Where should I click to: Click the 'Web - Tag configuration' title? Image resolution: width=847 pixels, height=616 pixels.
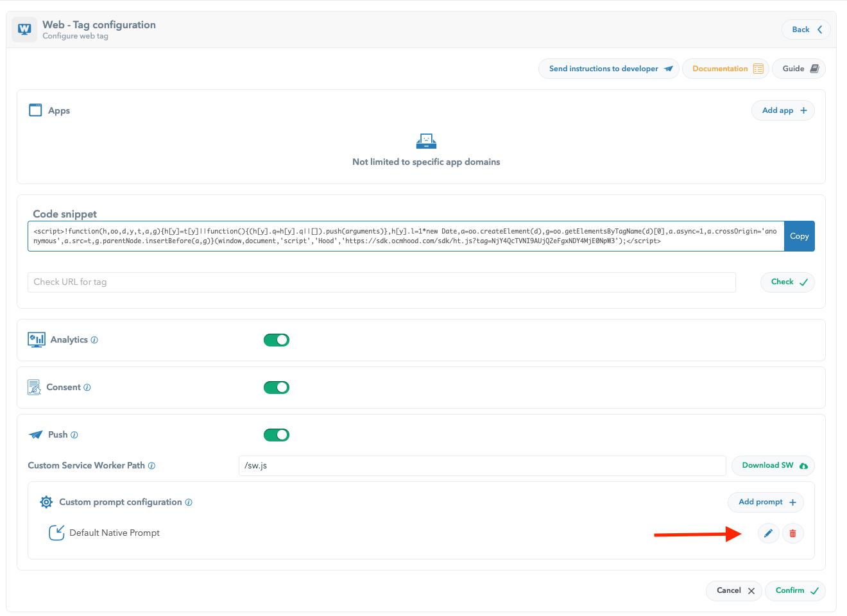point(99,25)
